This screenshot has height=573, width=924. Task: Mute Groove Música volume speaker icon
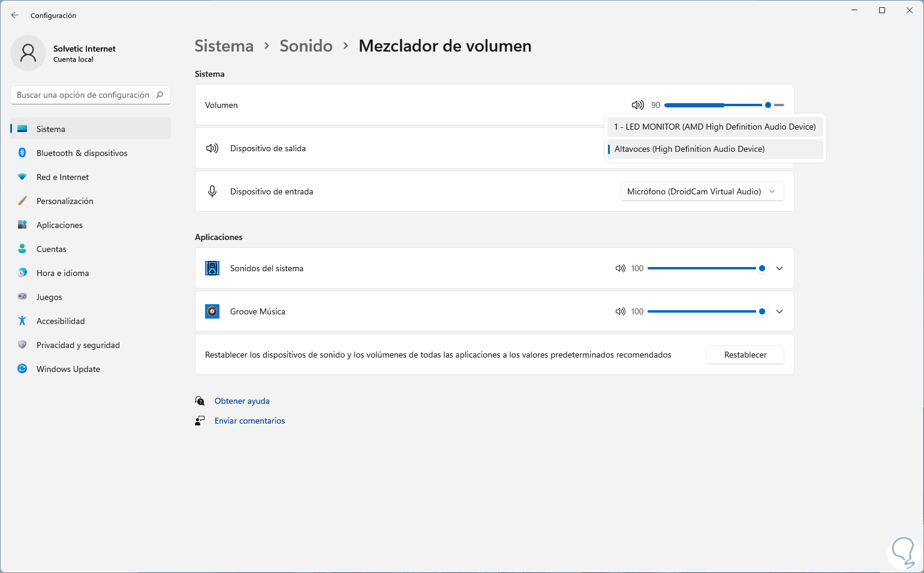pos(620,311)
